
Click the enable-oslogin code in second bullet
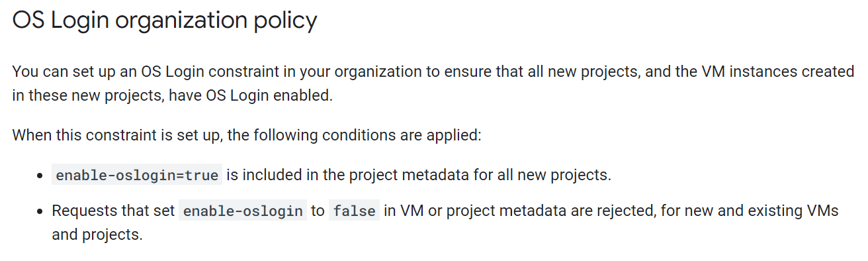point(243,211)
